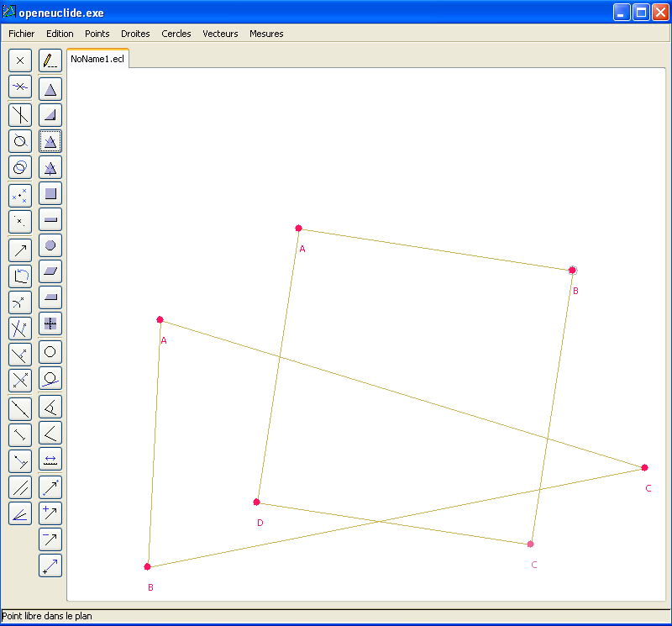Image resolution: width=672 pixels, height=626 pixels.
Task: Click point C of the large triangle
Action: [x=644, y=468]
